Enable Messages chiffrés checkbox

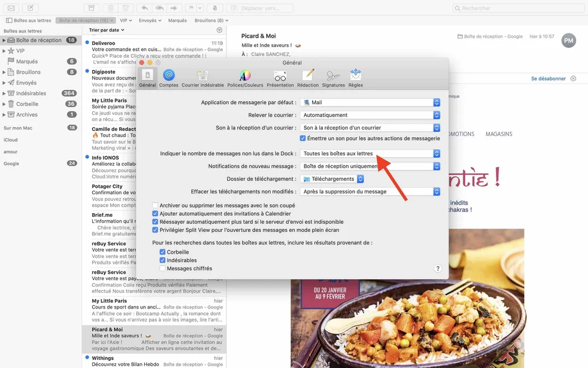coord(162,268)
